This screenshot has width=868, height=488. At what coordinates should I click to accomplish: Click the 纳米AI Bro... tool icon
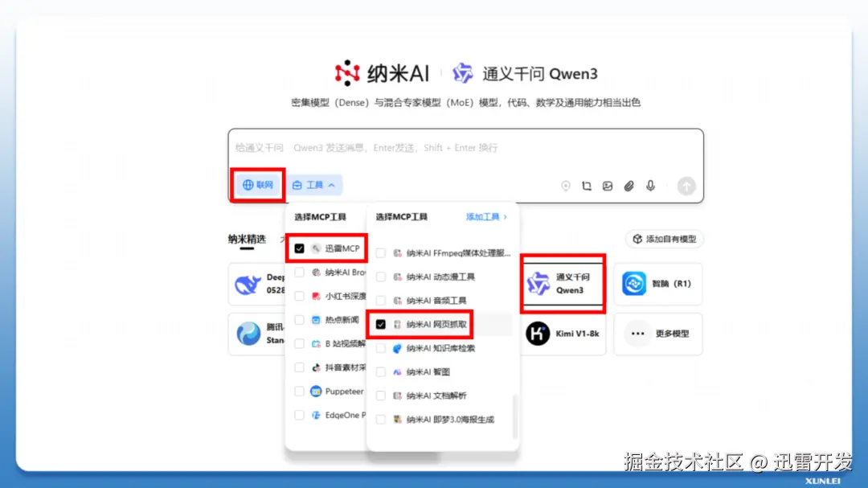point(316,273)
